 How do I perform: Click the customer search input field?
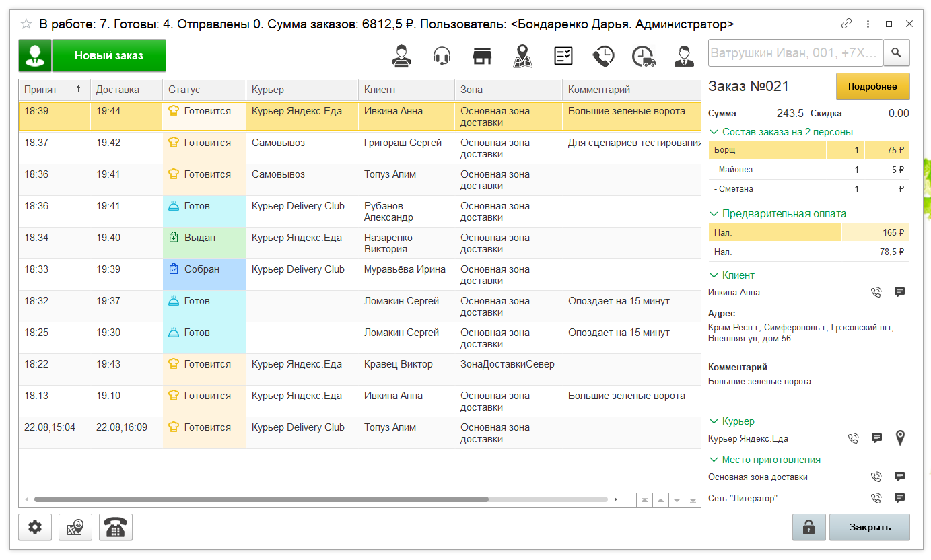[x=795, y=53]
